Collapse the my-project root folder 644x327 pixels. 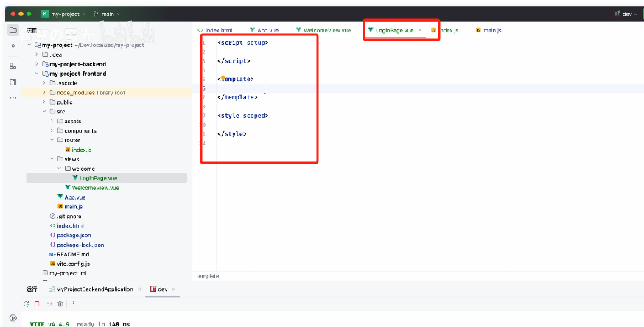coord(29,45)
